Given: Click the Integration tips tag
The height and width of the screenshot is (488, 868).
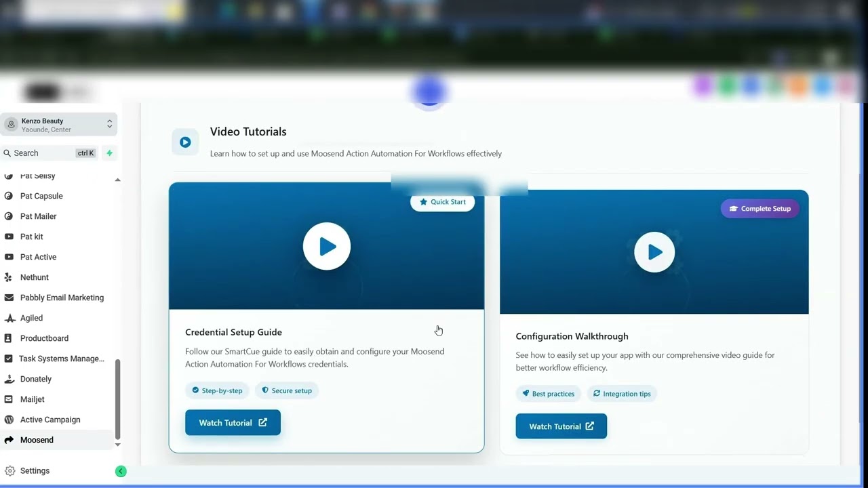Looking at the screenshot, I should click(621, 394).
